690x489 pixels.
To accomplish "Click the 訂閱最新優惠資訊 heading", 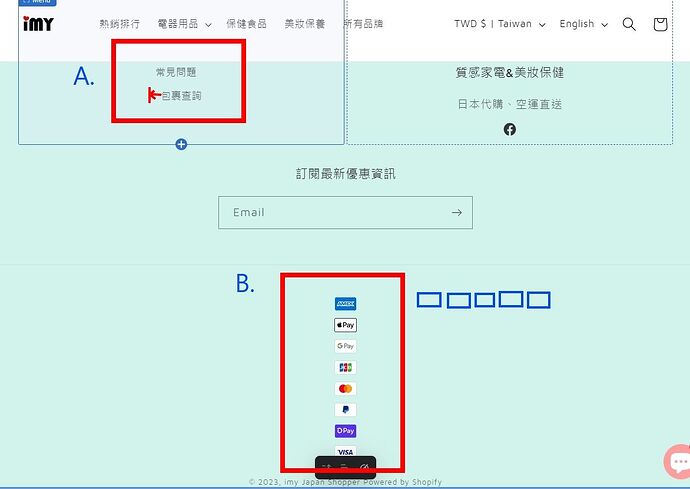I will coord(345,174).
